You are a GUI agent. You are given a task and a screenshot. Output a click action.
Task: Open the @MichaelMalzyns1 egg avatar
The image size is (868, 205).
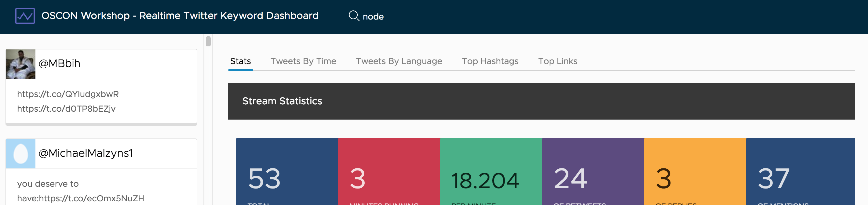(20, 153)
